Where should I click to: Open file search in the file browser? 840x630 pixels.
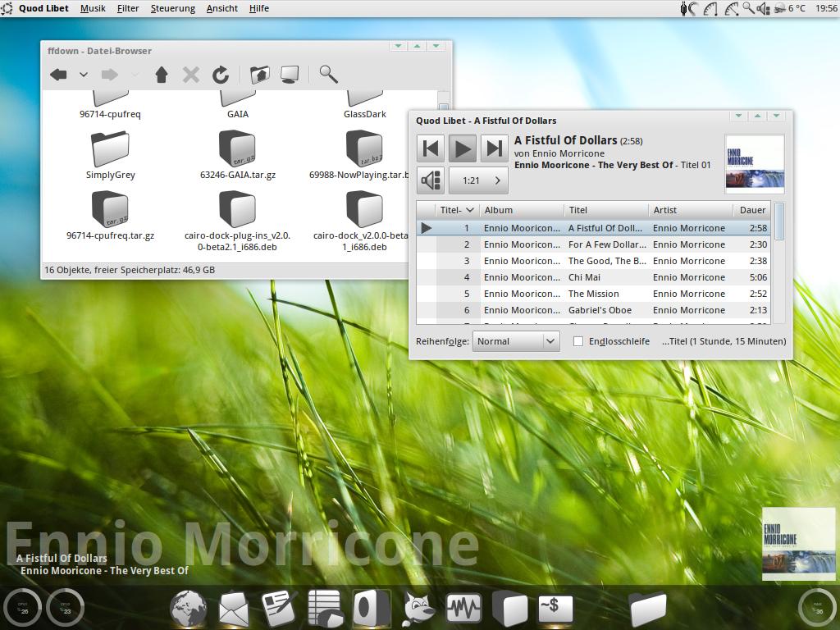click(328, 74)
